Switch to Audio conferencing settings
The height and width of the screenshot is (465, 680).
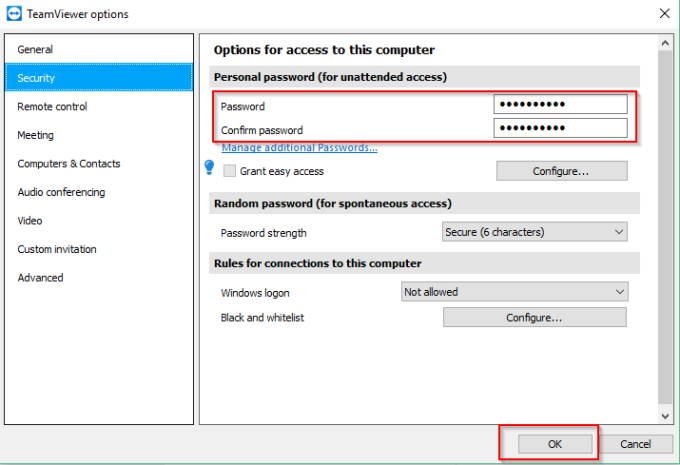pyautogui.click(x=99, y=192)
